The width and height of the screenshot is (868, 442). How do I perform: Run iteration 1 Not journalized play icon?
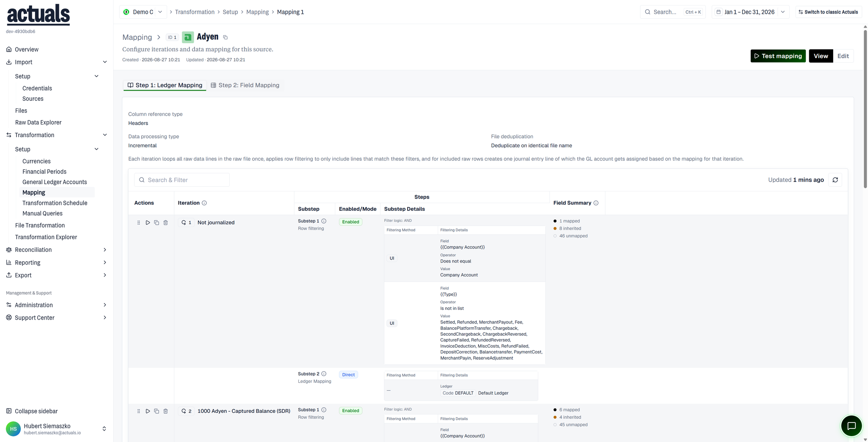147,222
